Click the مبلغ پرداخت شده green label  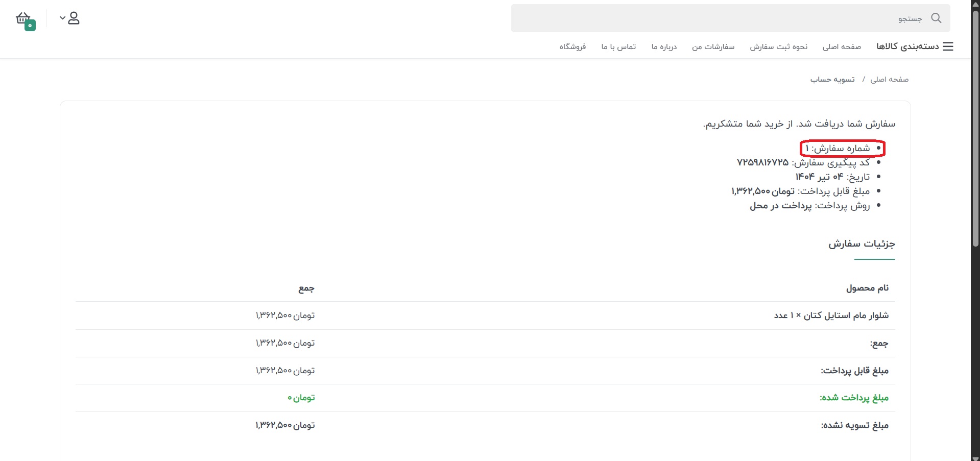[x=854, y=398]
